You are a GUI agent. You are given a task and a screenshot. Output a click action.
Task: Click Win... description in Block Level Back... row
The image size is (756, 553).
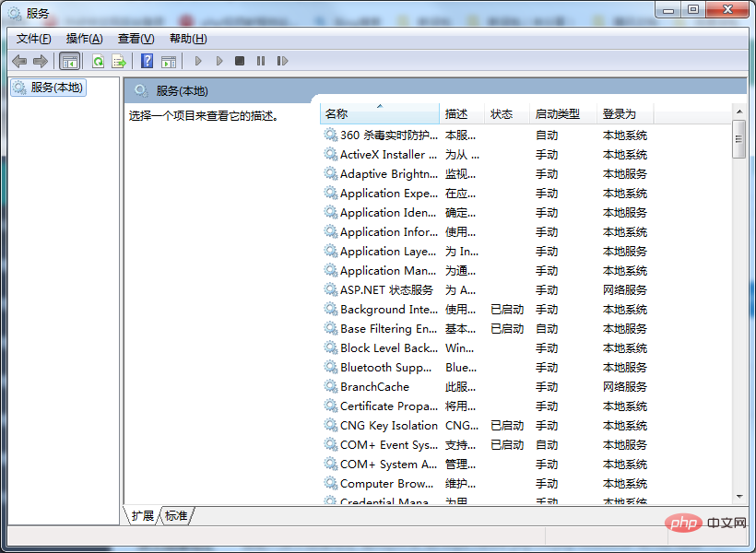coord(459,348)
